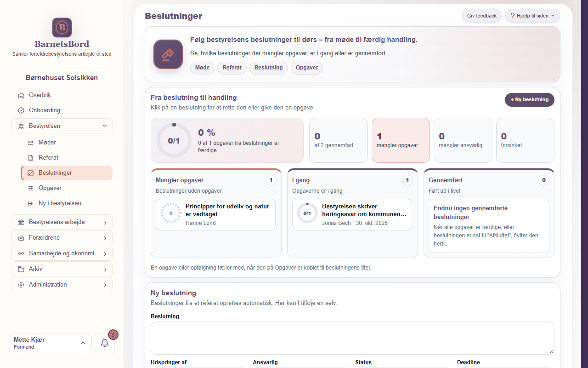The image size is (588, 368).
Task: Click the Beslutninger checkbox icon in sidebar
Action: (x=30, y=173)
